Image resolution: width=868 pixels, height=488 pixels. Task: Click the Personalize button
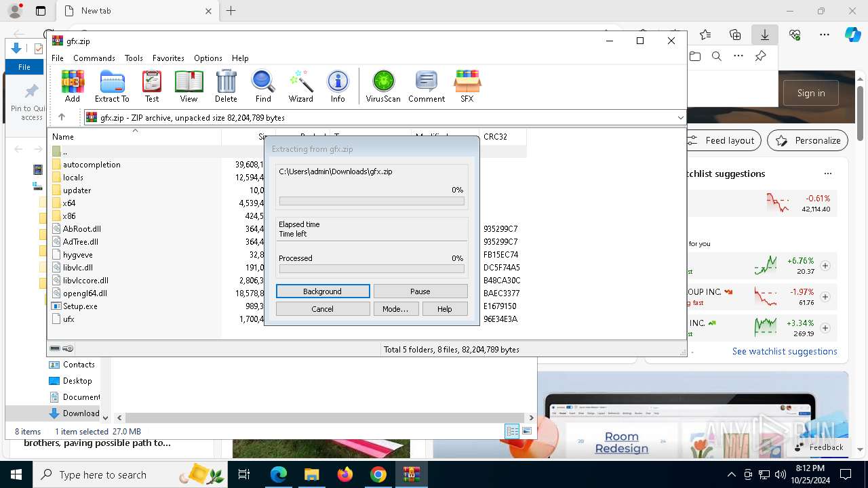pyautogui.click(x=808, y=140)
